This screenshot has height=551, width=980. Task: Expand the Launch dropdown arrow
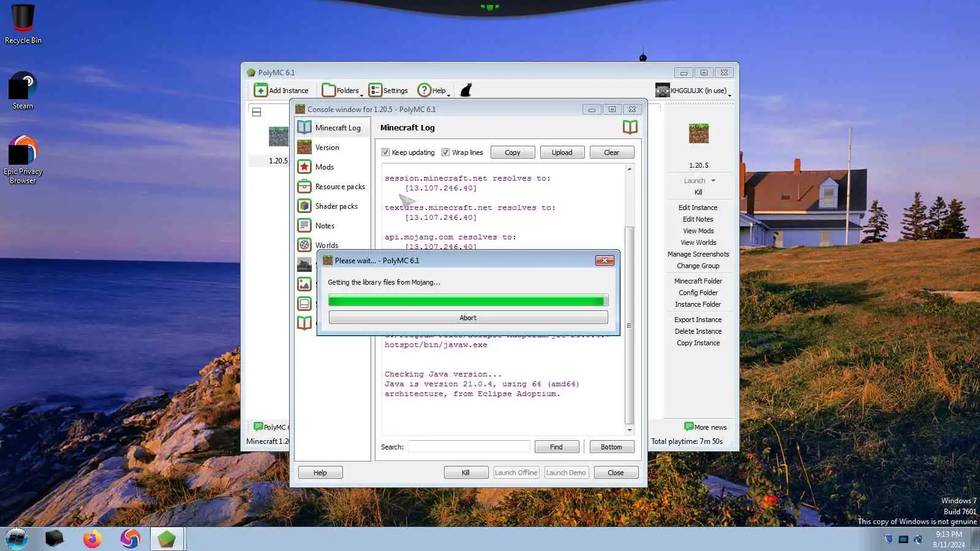point(714,181)
